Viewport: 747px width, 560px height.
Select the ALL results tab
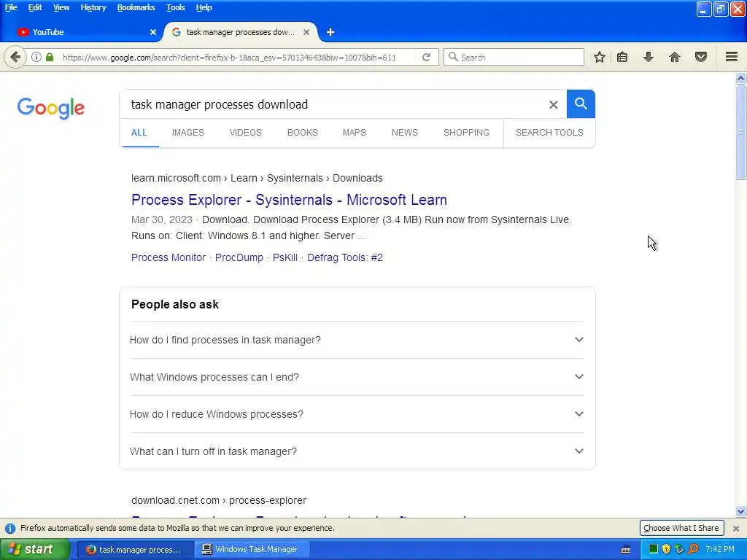[139, 133]
